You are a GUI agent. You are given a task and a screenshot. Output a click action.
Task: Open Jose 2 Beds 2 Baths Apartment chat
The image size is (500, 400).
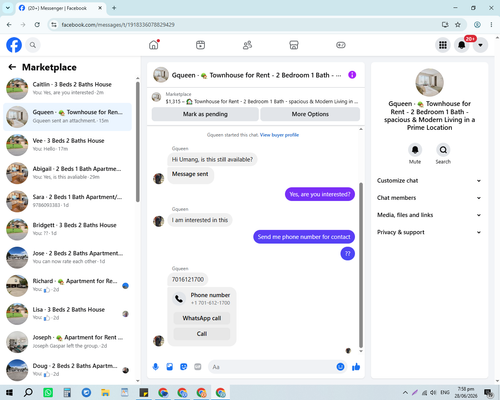(67, 257)
